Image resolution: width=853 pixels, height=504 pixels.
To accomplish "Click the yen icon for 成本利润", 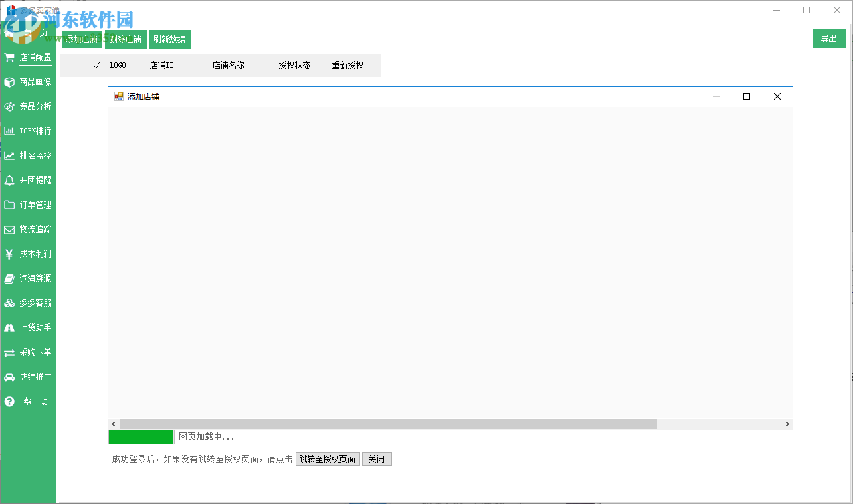I will tap(9, 254).
